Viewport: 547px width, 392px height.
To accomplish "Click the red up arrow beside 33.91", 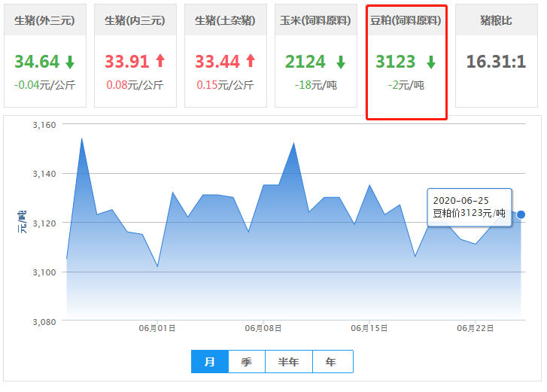I will (160, 61).
